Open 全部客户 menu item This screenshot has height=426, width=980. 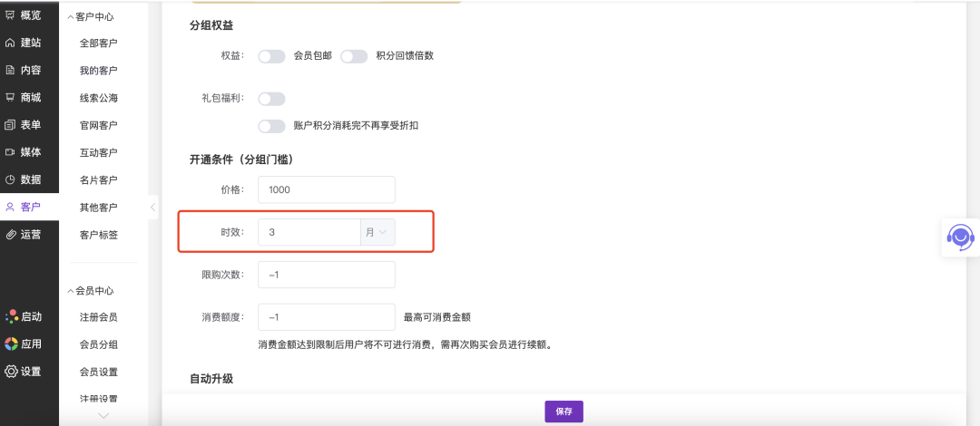pyautogui.click(x=99, y=44)
